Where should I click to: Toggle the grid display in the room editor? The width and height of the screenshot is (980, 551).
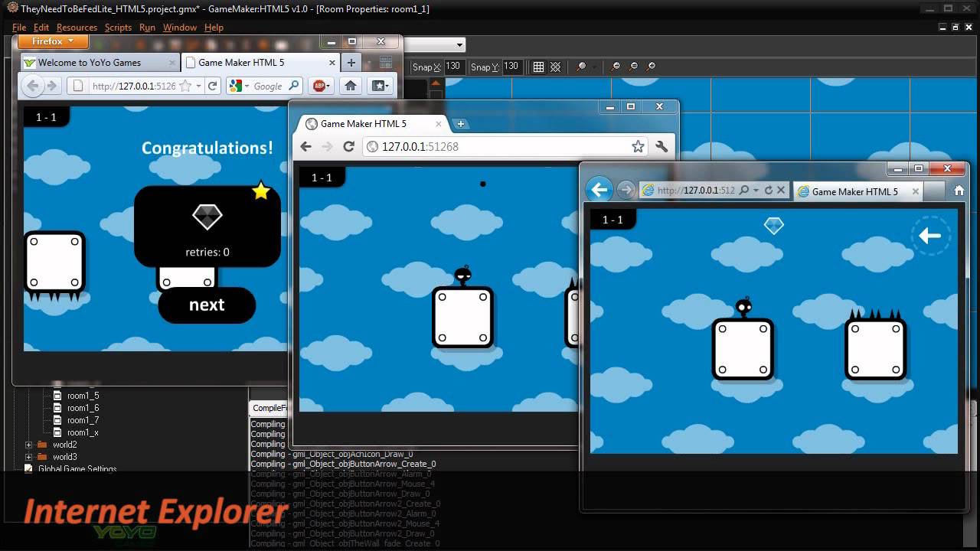click(x=539, y=67)
